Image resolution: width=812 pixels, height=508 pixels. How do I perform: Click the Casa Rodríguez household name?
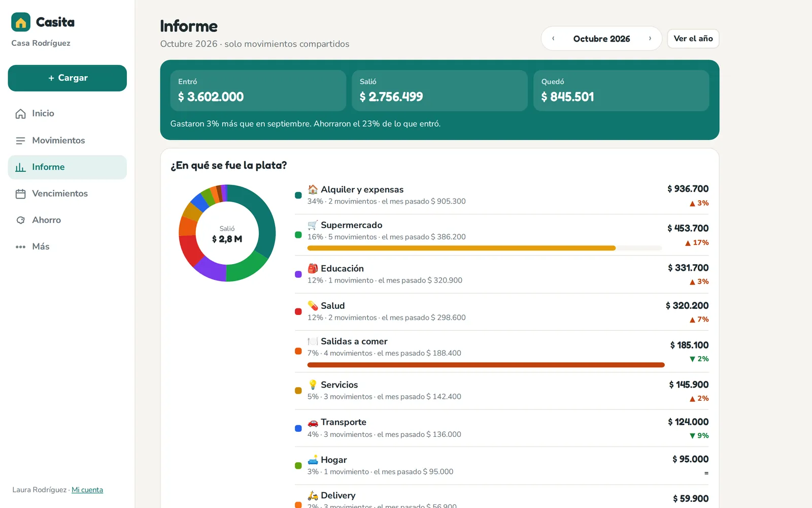pos(41,43)
